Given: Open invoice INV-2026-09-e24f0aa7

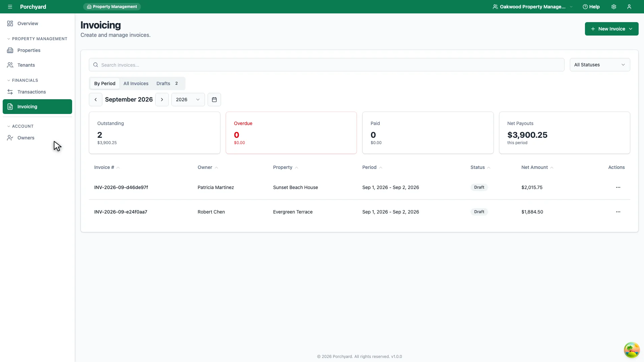Looking at the screenshot, I should tap(121, 212).
